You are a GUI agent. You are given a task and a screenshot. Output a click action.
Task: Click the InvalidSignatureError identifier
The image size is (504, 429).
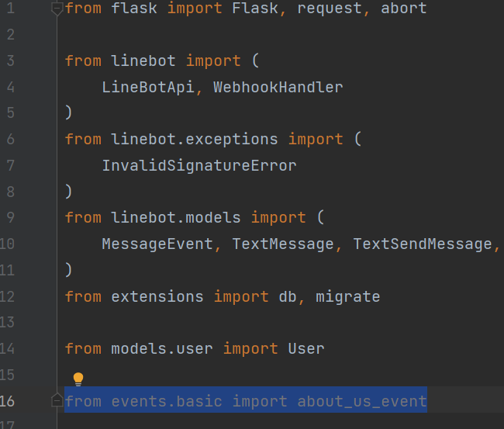pyautogui.click(x=198, y=165)
